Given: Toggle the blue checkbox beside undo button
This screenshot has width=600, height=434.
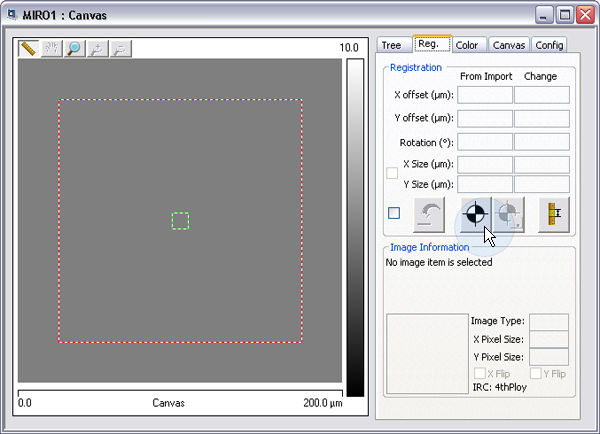Looking at the screenshot, I should (x=394, y=213).
